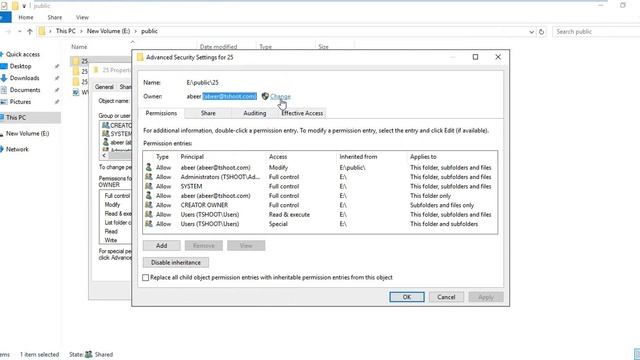
Task: Click This PC in the address breadcrumb
Action: coord(66,31)
